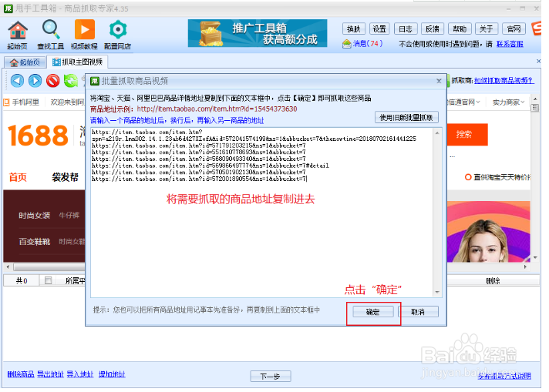549x392 pixels.
Task: Click the 联系客服 link
Action: [x=510, y=44]
